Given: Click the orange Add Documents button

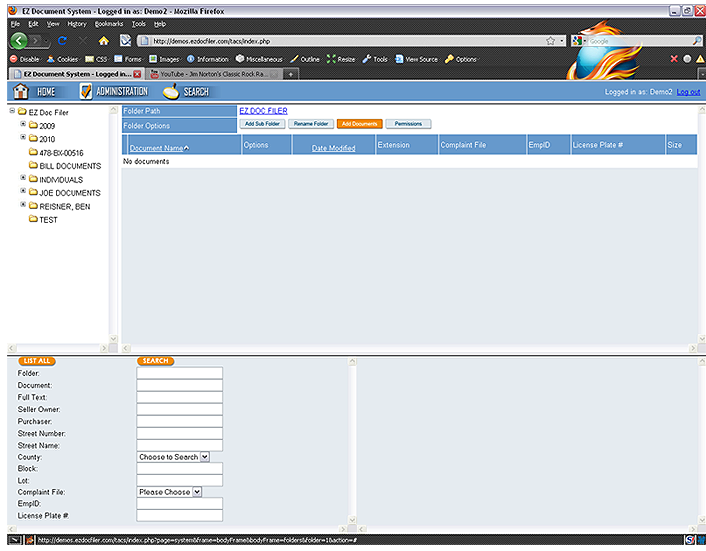Looking at the screenshot, I should 359,124.
